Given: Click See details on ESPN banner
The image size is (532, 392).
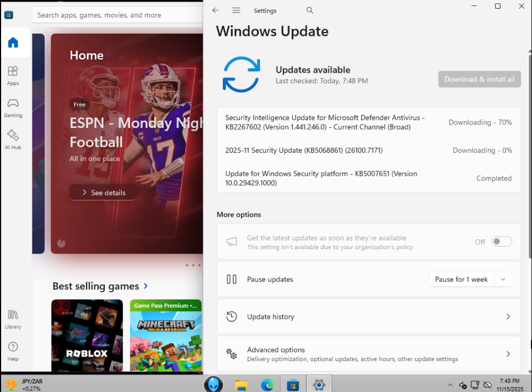Looking at the screenshot, I should 104,192.
